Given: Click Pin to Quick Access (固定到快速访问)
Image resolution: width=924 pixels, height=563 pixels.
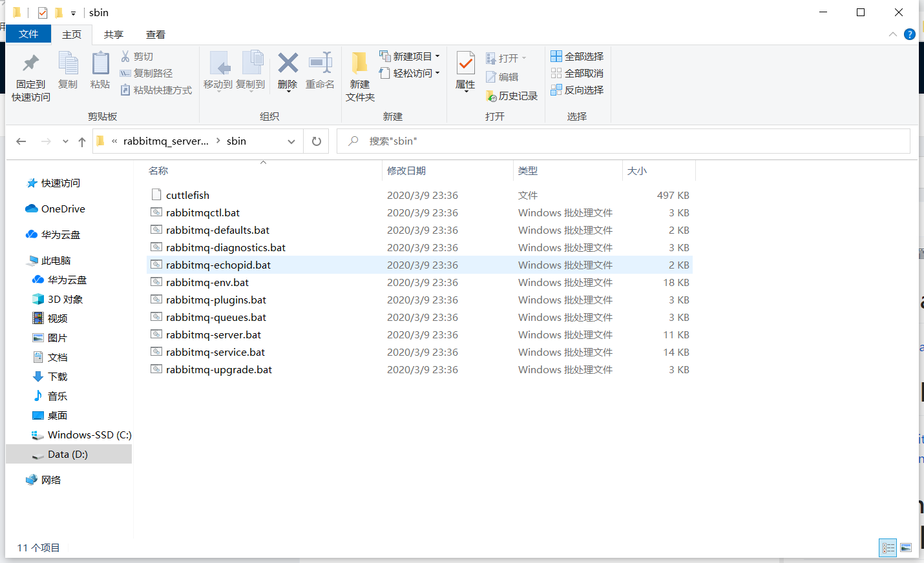Looking at the screenshot, I should 30,65.
